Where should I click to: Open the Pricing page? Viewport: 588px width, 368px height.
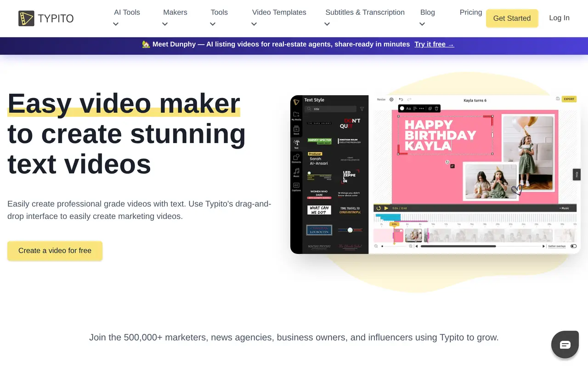[471, 12]
